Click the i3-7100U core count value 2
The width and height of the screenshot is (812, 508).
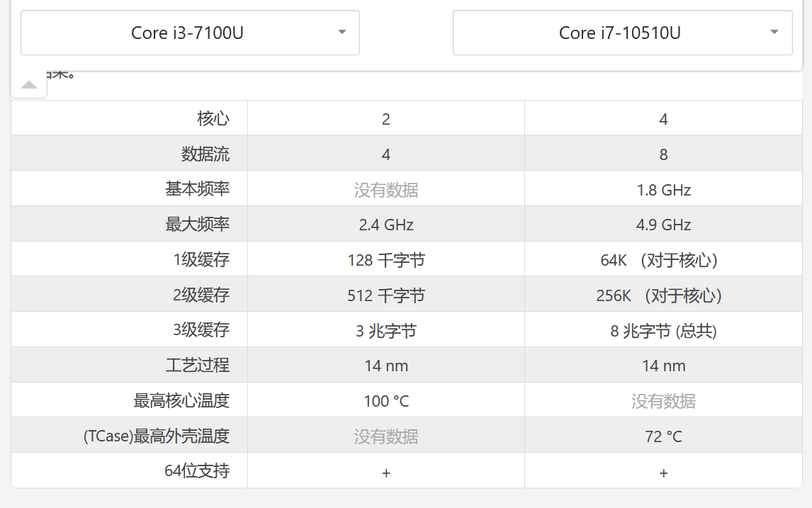pos(385,119)
